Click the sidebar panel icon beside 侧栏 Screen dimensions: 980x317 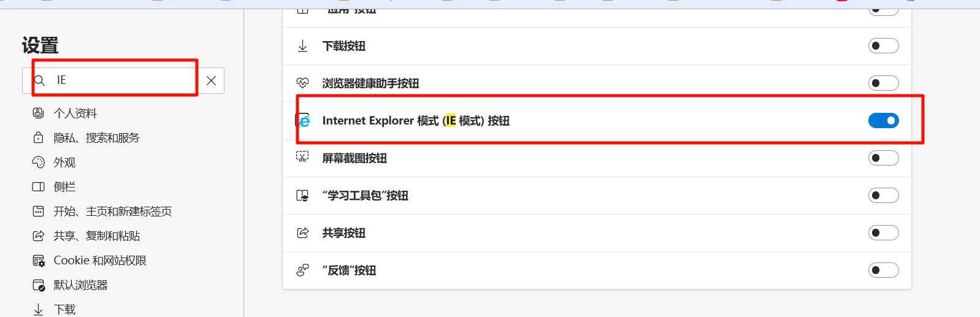point(38,186)
